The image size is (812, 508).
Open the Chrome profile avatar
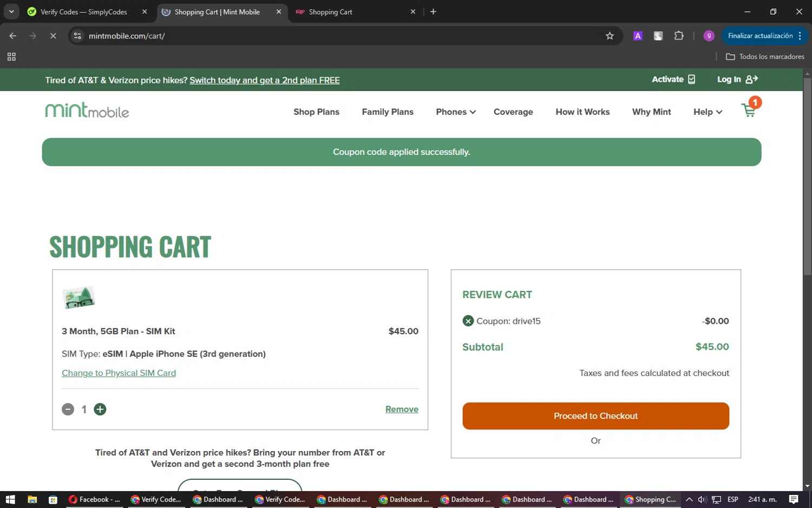709,36
